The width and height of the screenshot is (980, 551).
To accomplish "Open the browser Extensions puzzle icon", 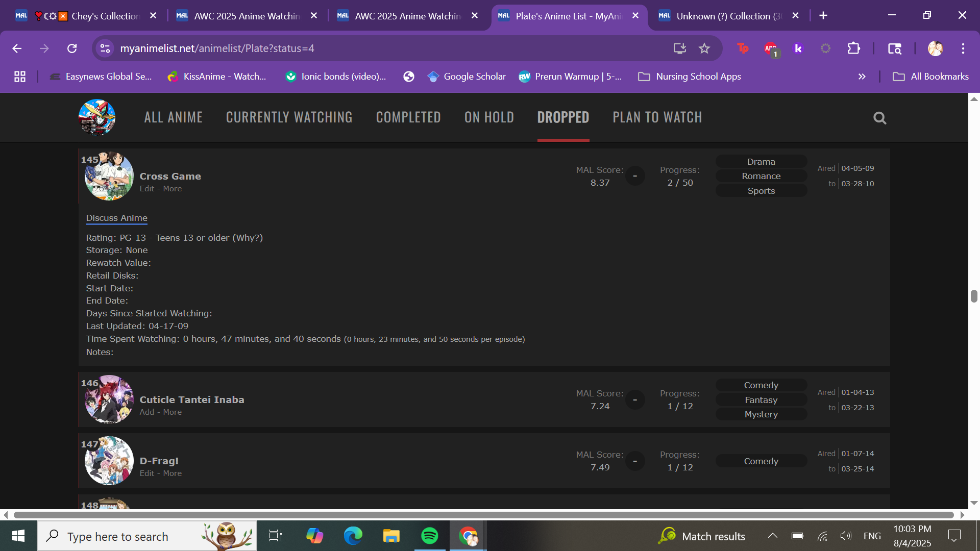I will pyautogui.click(x=853, y=48).
